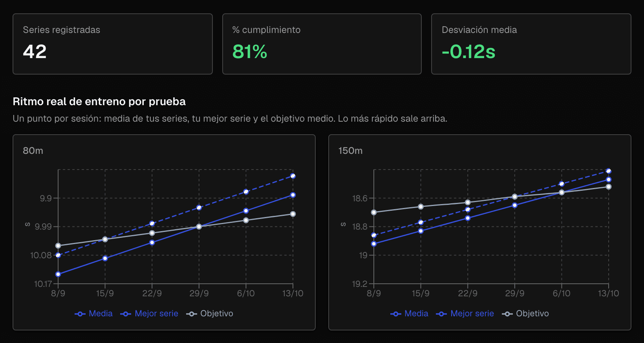Select the 150m Mejor serie point on 6/10
Viewport: 644px width, 343px height.
coord(562,184)
